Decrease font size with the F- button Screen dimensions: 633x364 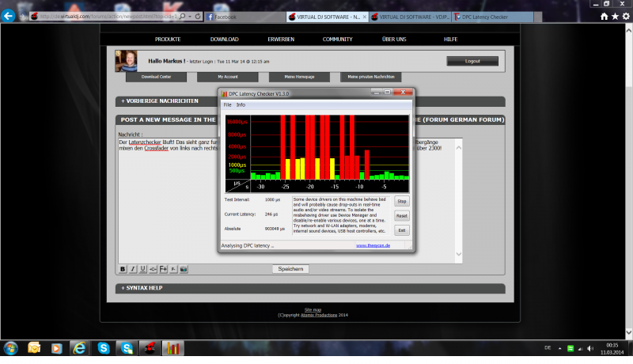[173, 269]
